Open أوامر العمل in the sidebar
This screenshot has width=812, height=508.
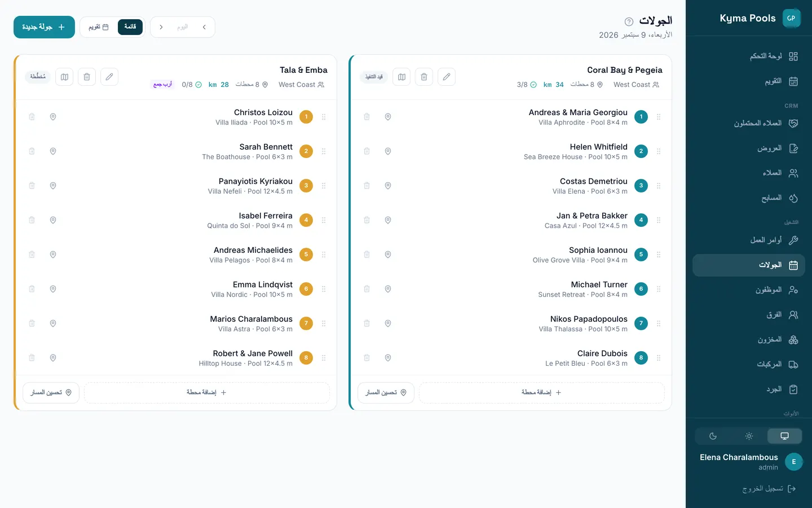click(x=749, y=240)
